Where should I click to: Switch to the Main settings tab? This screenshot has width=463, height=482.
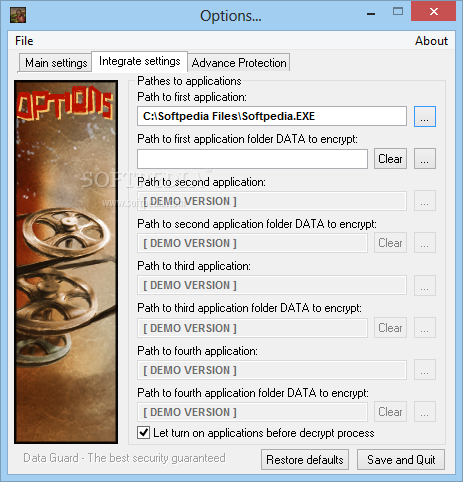point(56,63)
